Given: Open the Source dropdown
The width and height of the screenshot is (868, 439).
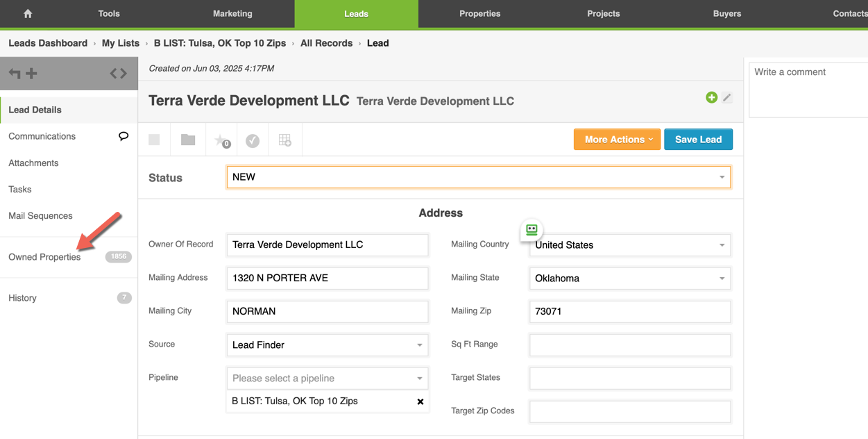Looking at the screenshot, I should [x=327, y=345].
